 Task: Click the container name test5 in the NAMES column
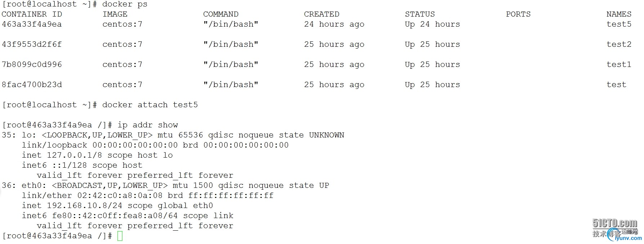point(619,24)
